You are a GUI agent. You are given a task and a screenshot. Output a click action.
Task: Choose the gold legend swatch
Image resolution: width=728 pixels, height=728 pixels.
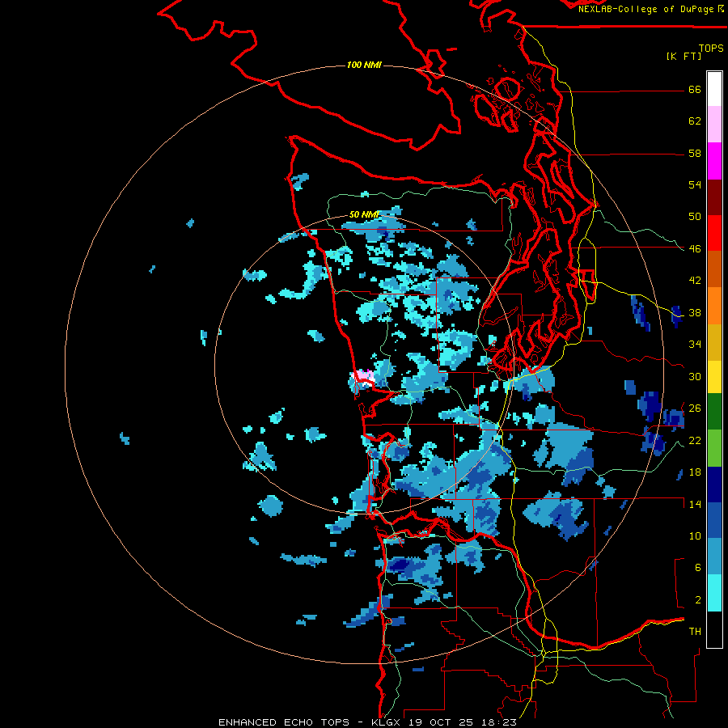[x=714, y=342]
